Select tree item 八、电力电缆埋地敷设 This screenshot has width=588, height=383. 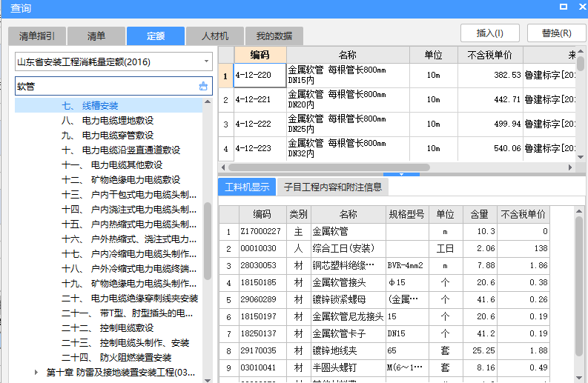(x=108, y=120)
